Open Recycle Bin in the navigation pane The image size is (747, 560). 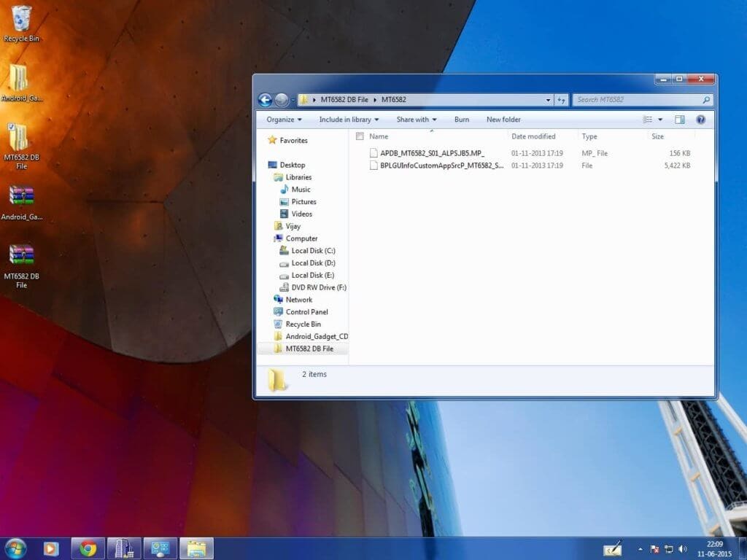[x=298, y=324]
